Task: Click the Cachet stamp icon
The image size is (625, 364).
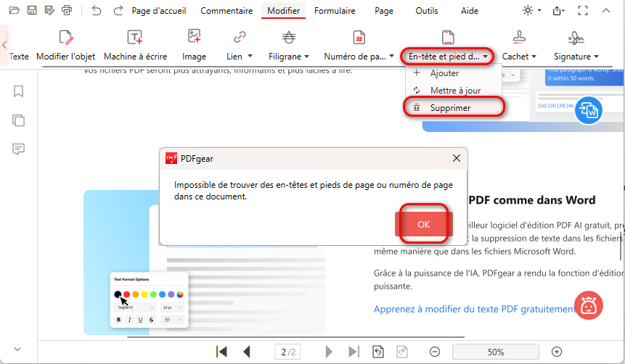Action: point(519,38)
